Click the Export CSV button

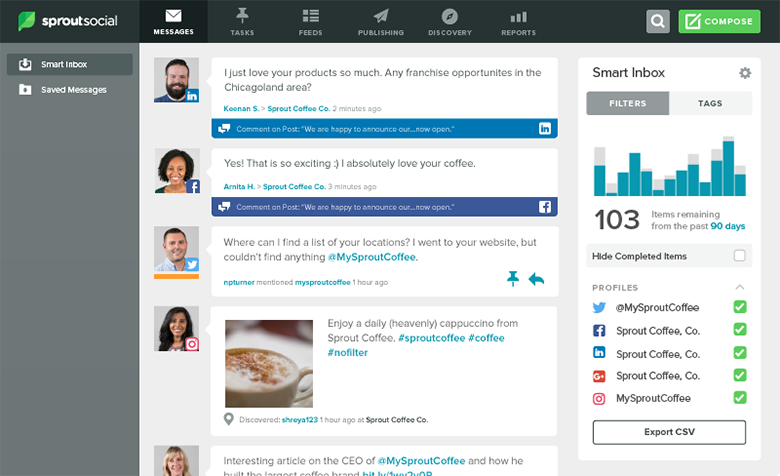coord(669,432)
